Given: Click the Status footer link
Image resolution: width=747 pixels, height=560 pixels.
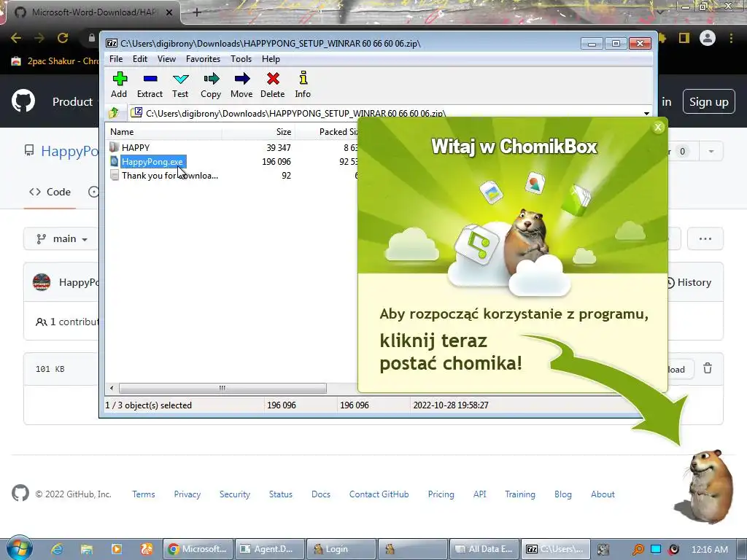Looking at the screenshot, I should point(281,494).
